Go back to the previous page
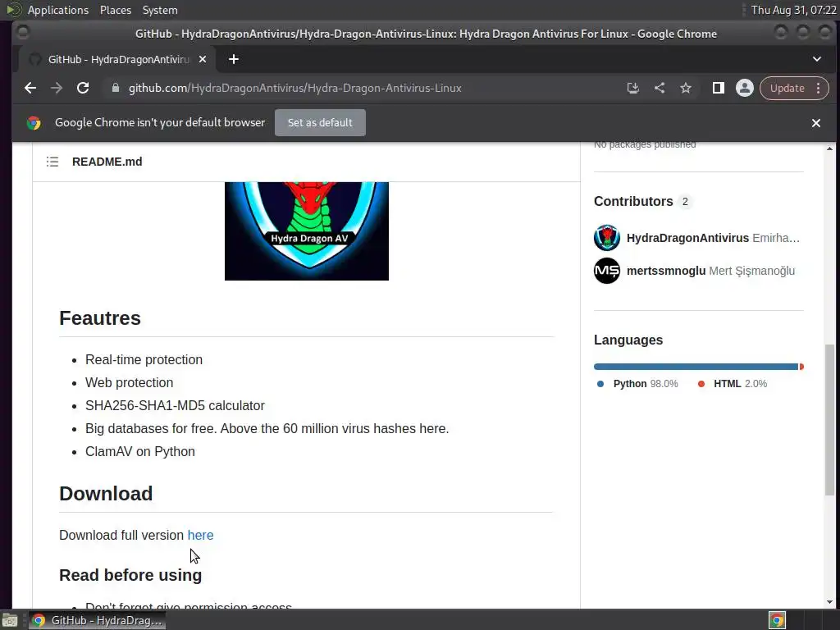 pyautogui.click(x=30, y=88)
